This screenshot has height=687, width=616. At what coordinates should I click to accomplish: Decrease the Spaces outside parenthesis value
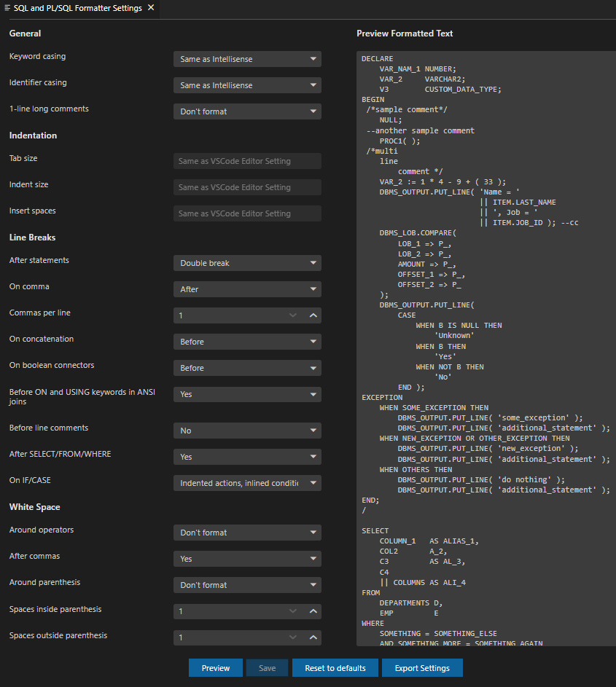[x=293, y=637]
